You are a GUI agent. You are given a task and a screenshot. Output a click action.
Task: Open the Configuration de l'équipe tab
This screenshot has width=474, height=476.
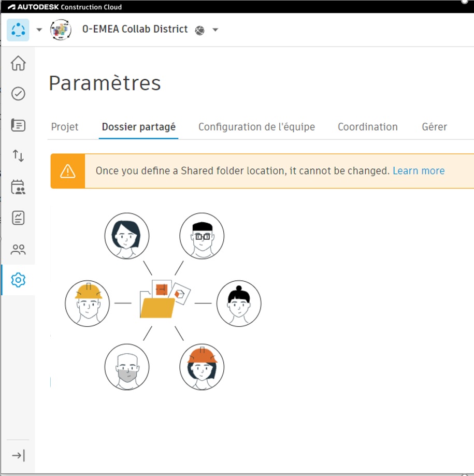[x=256, y=127]
